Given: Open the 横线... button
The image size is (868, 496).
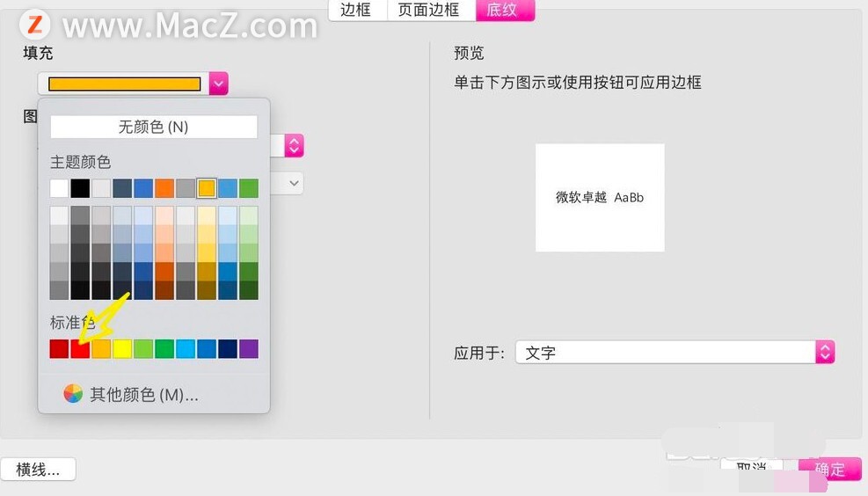Looking at the screenshot, I should [38, 470].
